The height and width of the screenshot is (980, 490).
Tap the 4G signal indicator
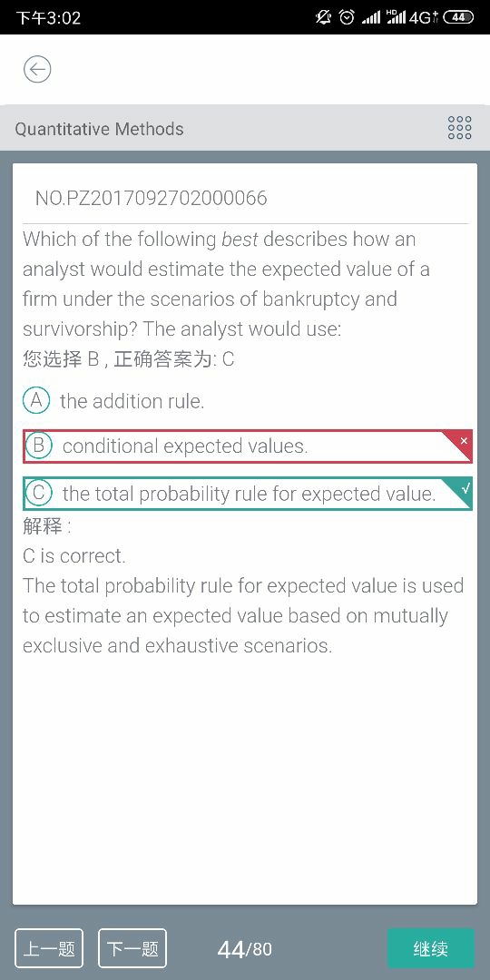(x=423, y=17)
